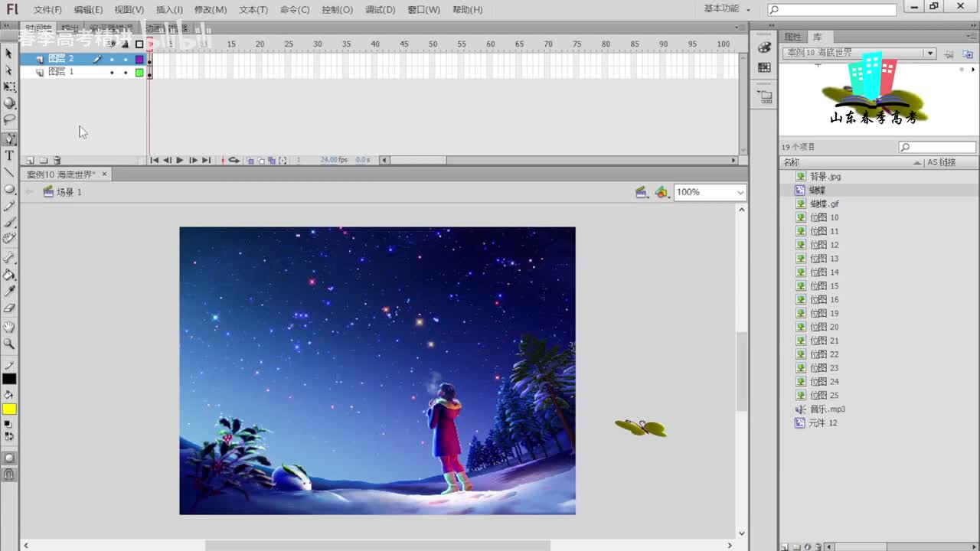This screenshot has height=551, width=980.
Task: Toggle the loop playback button
Action: pyautogui.click(x=234, y=161)
